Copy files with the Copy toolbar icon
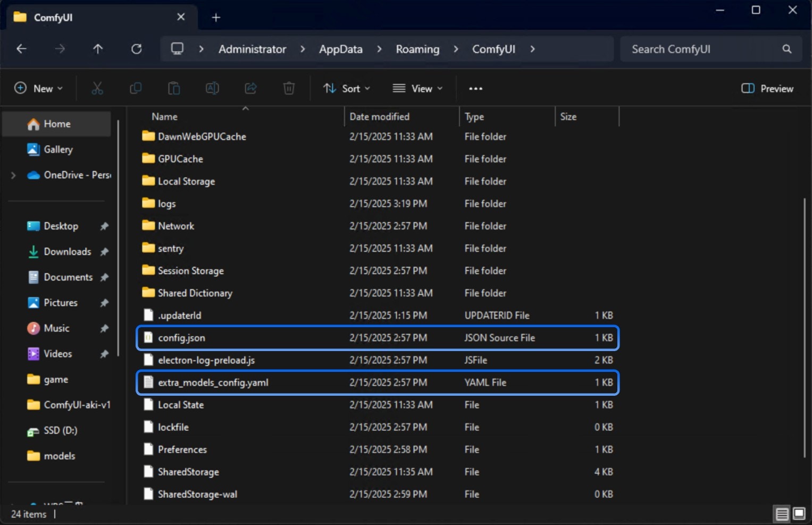The image size is (812, 525). tap(136, 88)
